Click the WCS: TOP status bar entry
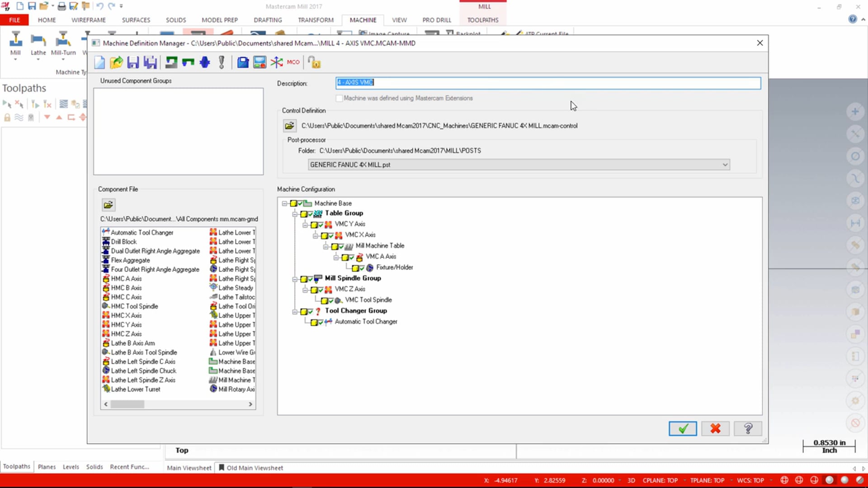 750,480
